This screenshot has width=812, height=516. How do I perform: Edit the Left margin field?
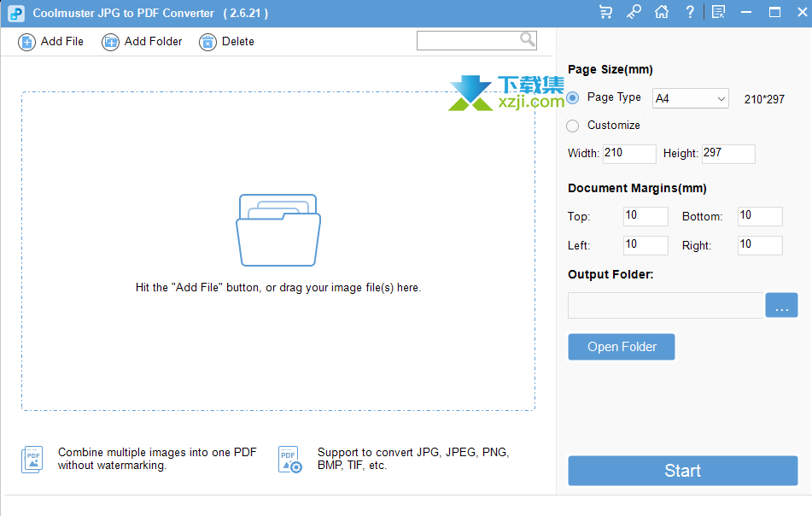tap(646, 245)
